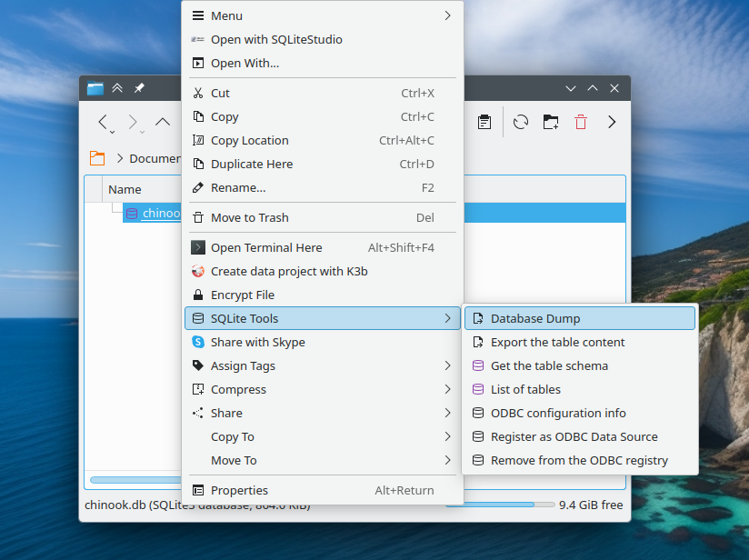Choose Export the table content
Screen dimensions: 749x560
(580, 342)
